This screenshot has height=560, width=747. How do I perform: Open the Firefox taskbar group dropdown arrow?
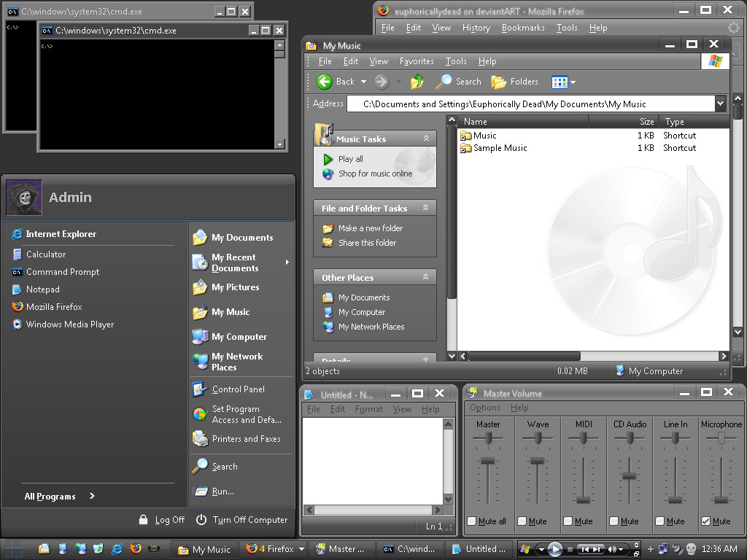[301, 549]
